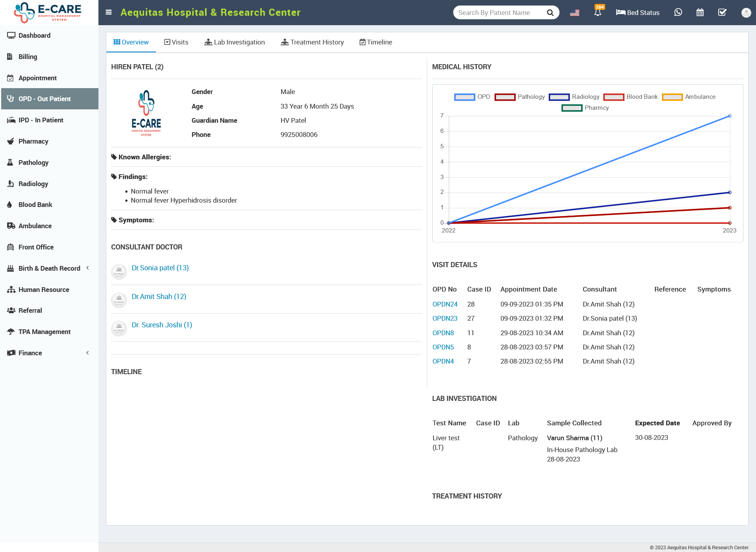Image resolution: width=756 pixels, height=552 pixels.
Task: Select the Pathology section
Action: pos(33,162)
